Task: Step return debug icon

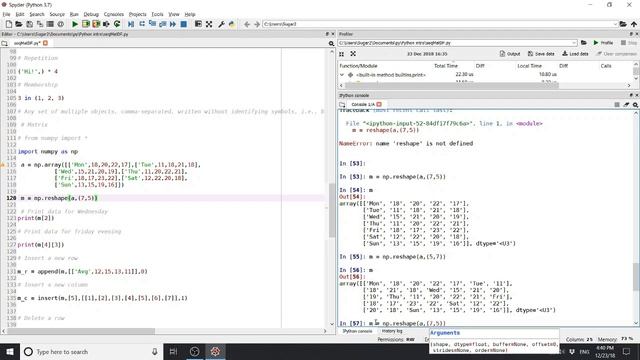Action: (162, 24)
